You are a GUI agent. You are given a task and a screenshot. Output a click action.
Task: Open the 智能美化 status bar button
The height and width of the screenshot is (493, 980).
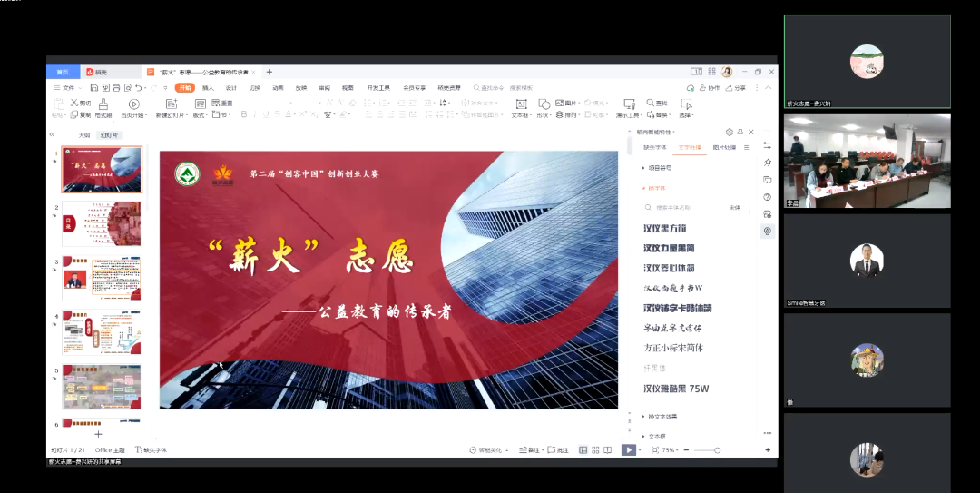coord(489,449)
